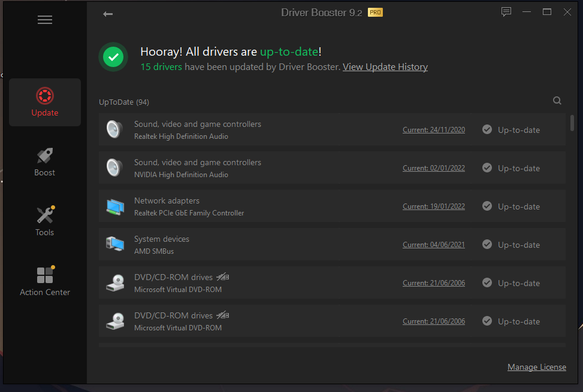Select the Boost rocket icon in the sidebar
Viewport: 583px width, 392px height.
(x=44, y=156)
